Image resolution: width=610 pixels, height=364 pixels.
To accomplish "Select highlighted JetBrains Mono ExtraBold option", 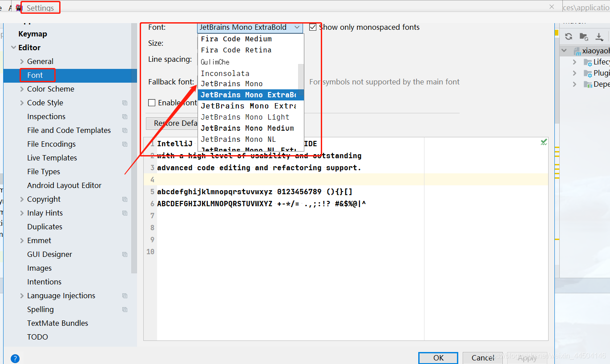I will click(x=251, y=95).
